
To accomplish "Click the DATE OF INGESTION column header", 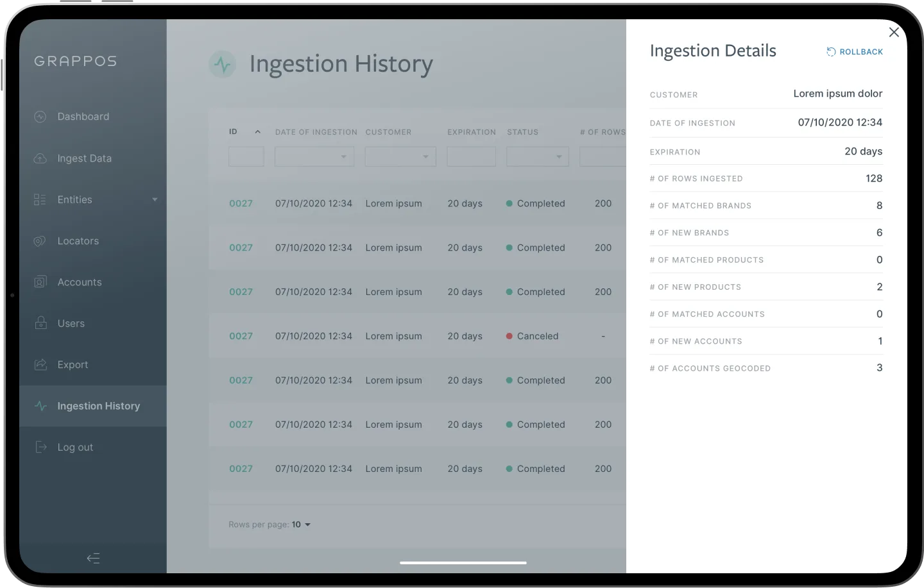I will 316,132.
